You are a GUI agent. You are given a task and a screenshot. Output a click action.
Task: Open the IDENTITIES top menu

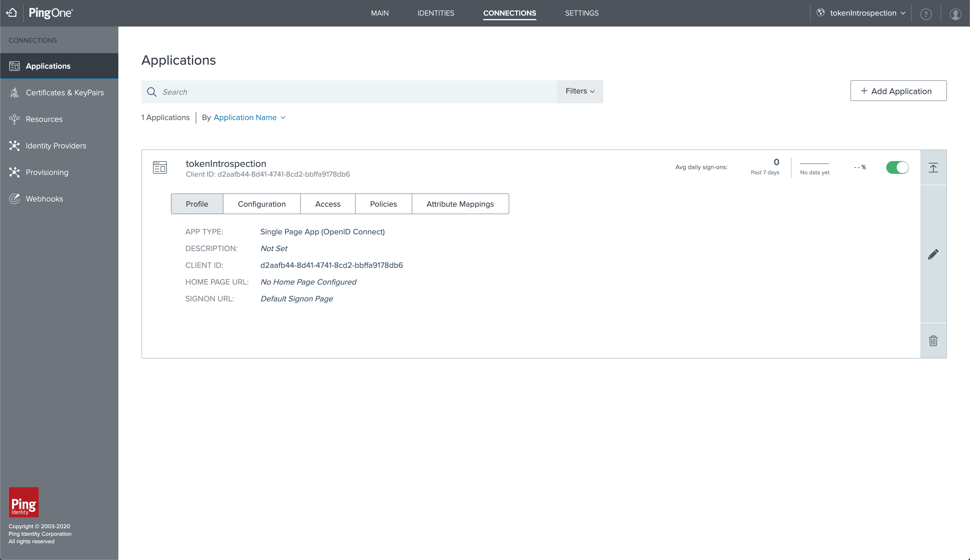point(436,13)
